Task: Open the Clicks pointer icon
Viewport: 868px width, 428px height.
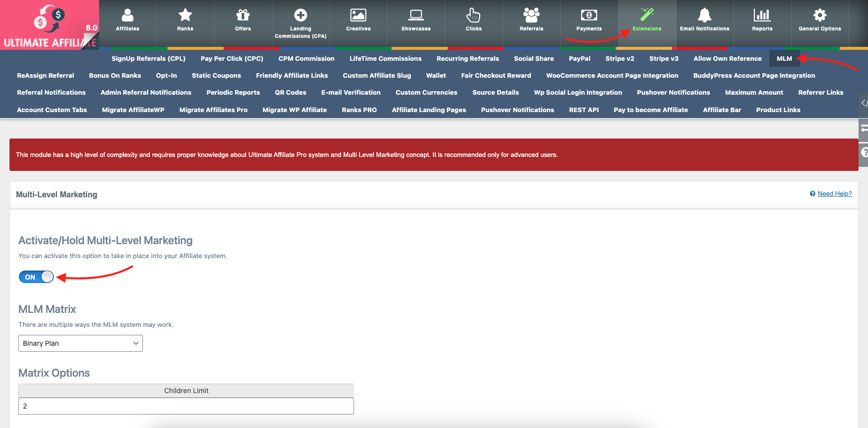Action: (474, 15)
